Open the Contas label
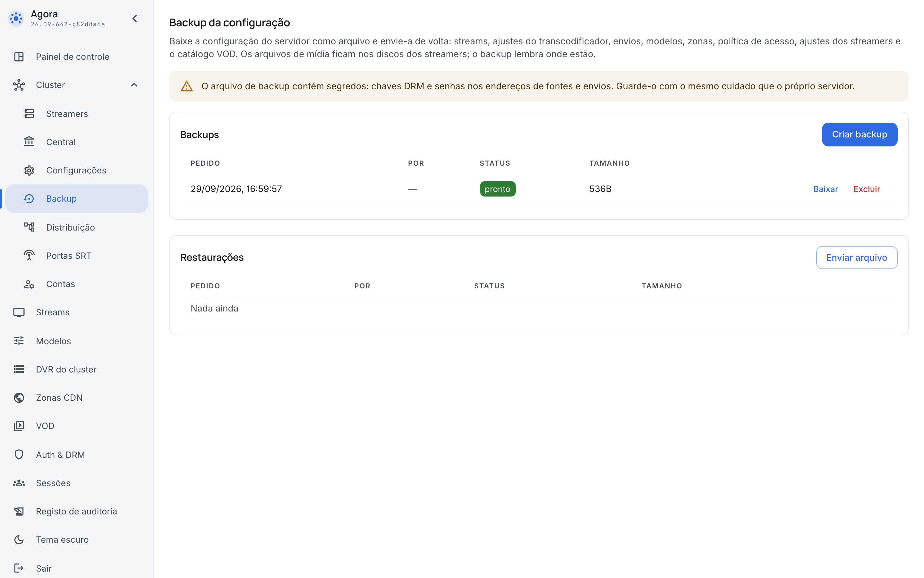Screen dimensions: 924x578 60,284
